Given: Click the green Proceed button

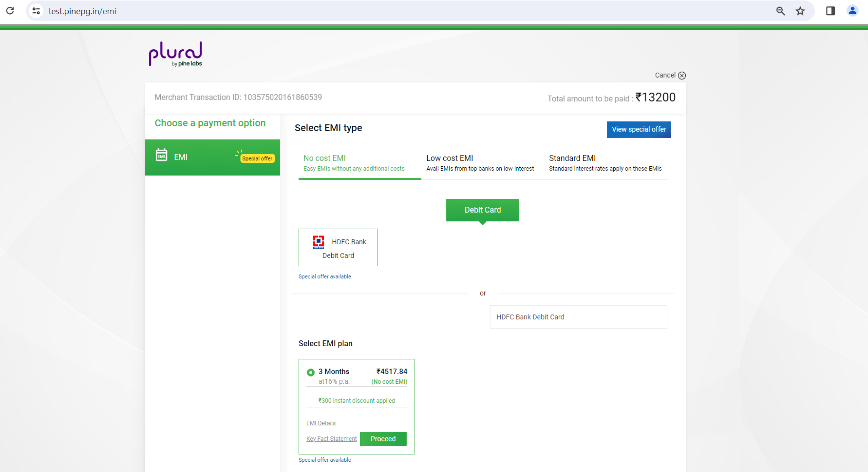Looking at the screenshot, I should tap(383, 439).
